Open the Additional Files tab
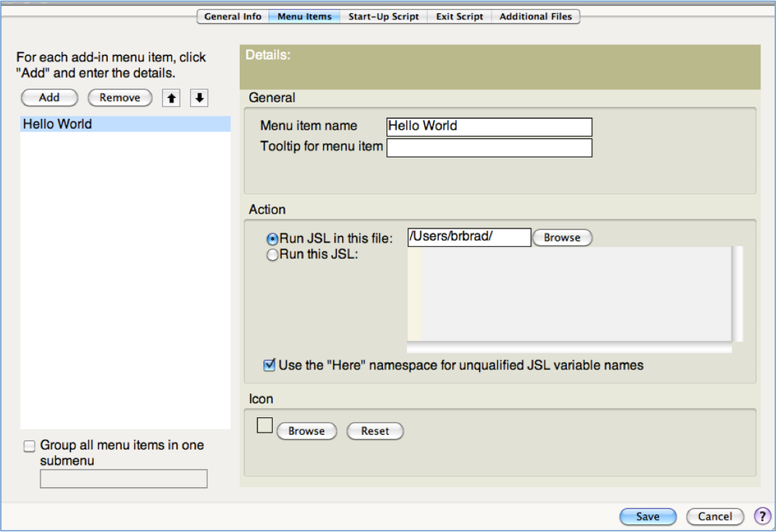The height and width of the screenshot is (532, 776). [x=535, y=16]
